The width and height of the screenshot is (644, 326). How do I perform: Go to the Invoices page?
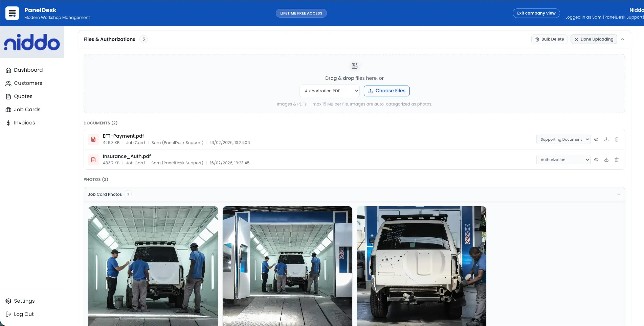point(24,123)
